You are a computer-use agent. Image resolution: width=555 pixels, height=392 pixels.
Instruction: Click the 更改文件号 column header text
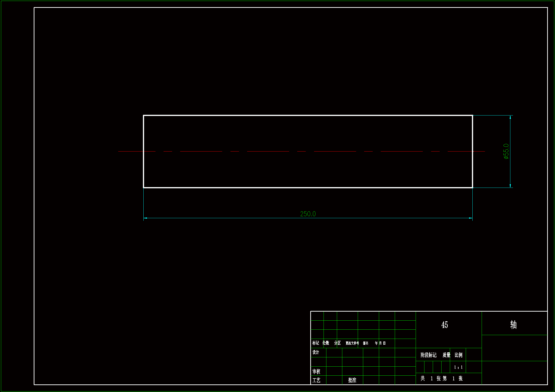tap(352, 343)
